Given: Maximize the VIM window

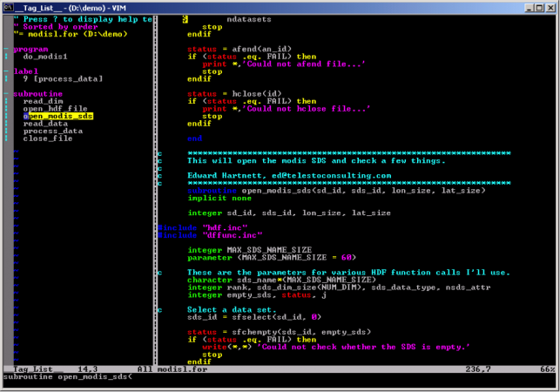Looking at the screenshot, I should click(534, 7).
